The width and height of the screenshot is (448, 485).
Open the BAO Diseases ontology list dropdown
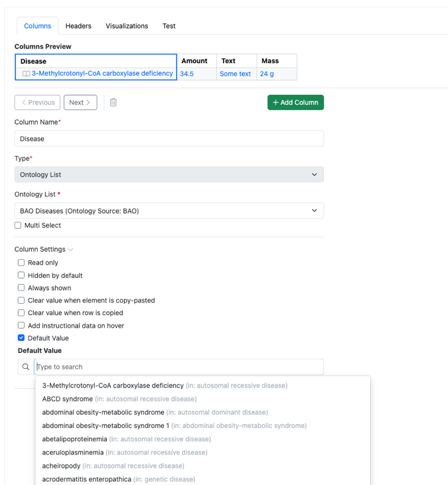tap(169, 210)
